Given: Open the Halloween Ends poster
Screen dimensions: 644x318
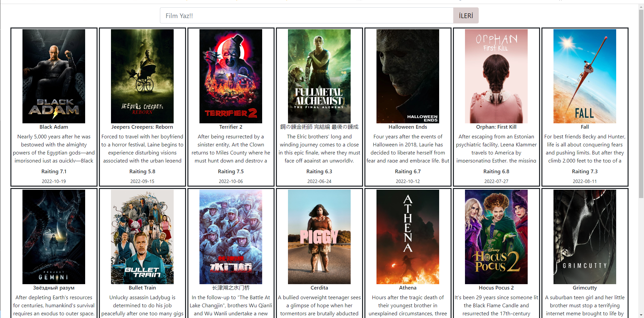Looking at the screenshot, I should [x=408, y=76].
